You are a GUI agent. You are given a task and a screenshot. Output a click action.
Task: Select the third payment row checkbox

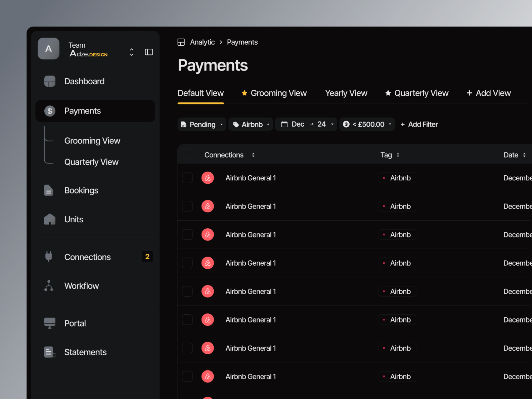[187, 235]
